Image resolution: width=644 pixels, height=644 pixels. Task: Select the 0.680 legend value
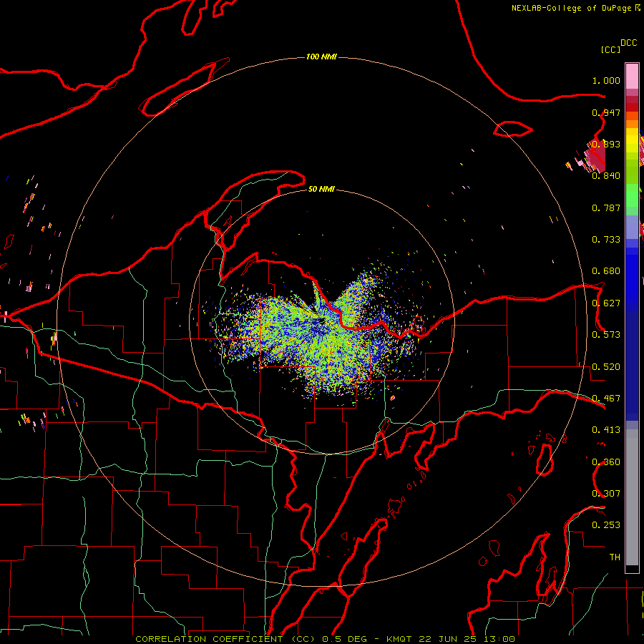pyautogui.click(x=606, y=271)
